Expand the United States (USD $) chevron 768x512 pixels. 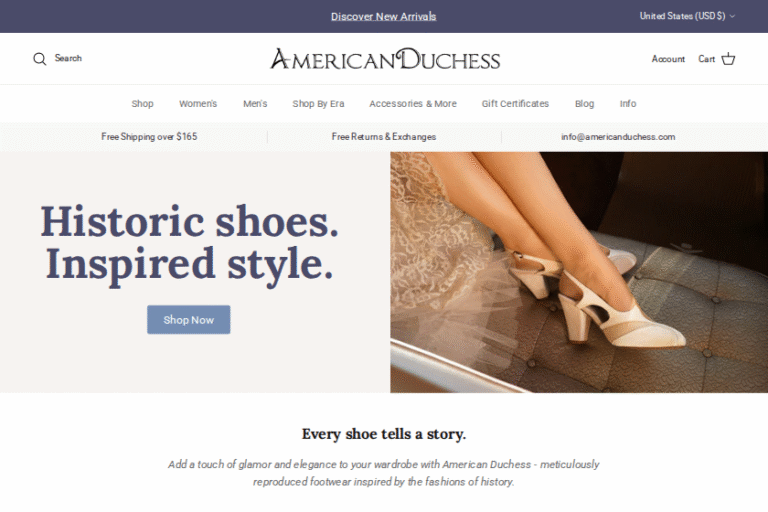(x=732, y=16)
